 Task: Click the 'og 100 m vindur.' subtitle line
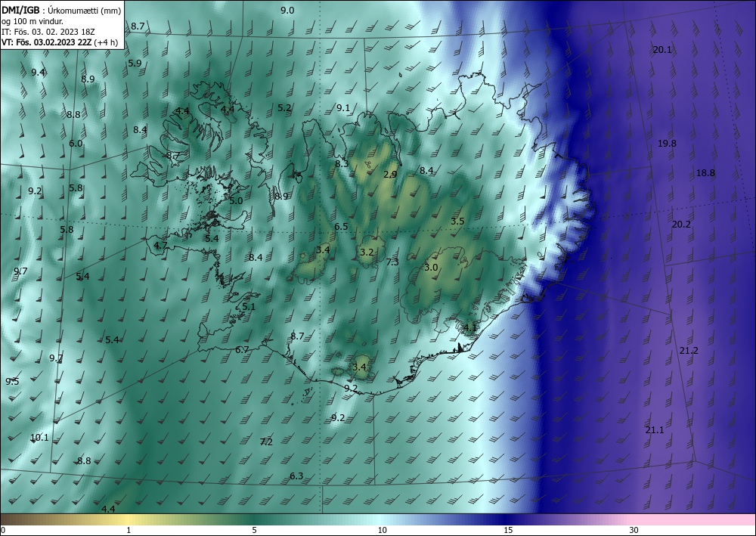point(33,21)
